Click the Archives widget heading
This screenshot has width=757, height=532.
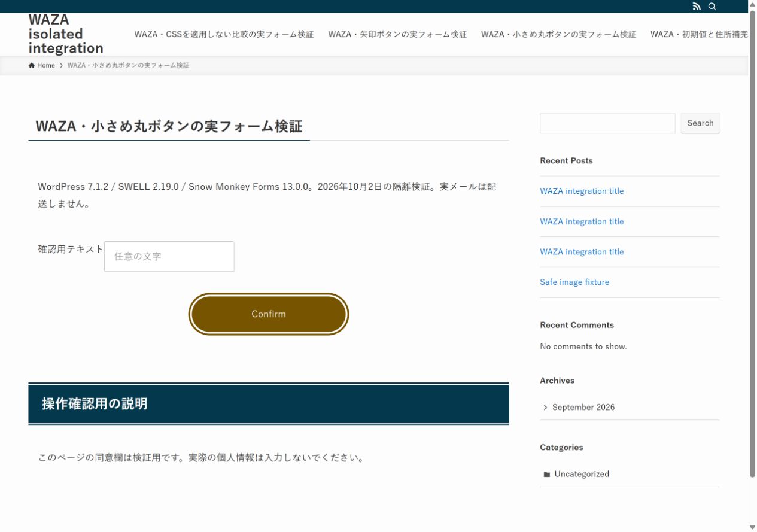557,381
